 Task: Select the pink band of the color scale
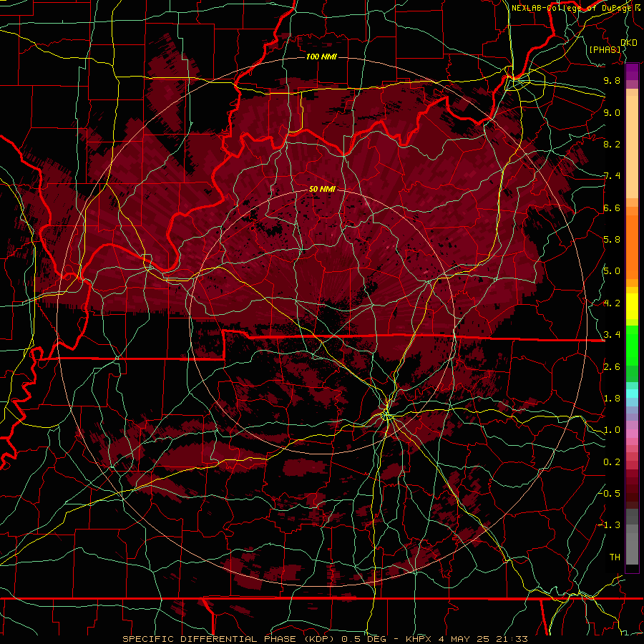[x=632, y=434]
